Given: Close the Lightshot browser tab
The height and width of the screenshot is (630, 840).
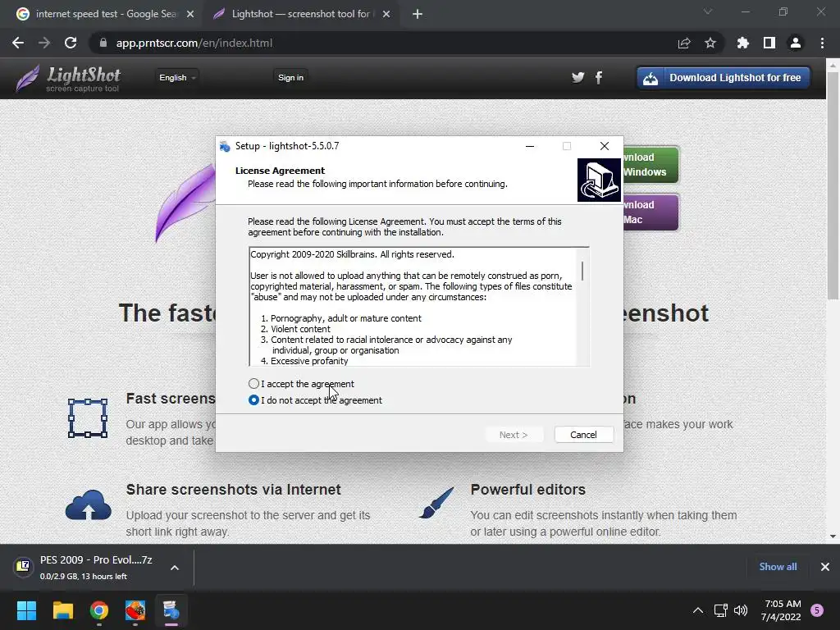Looking at the screenshot, I should pyautogui.click(x=386, y=15).
